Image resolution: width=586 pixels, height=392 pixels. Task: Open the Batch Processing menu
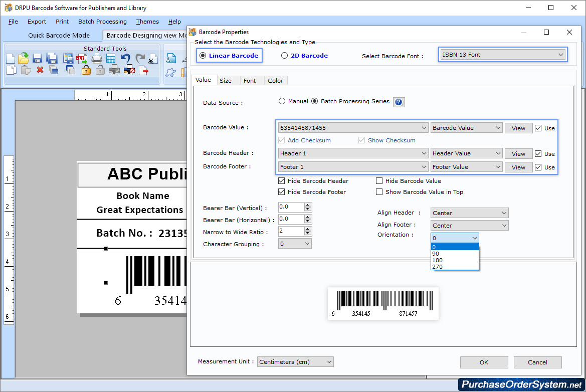(102, 22)
